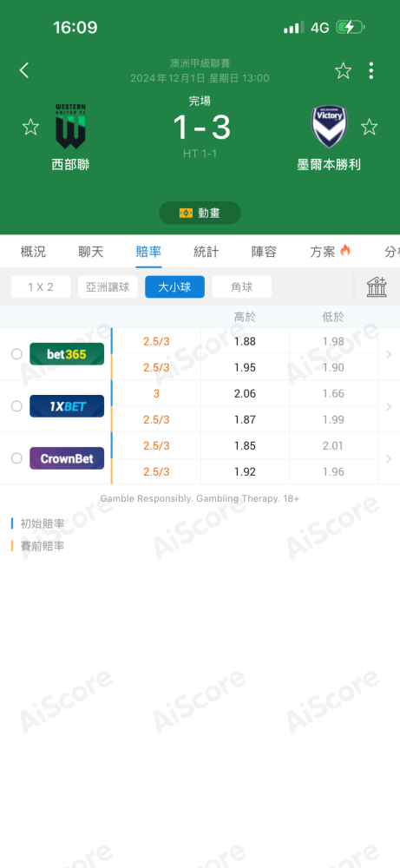Click the 低於 column header
Viewport: 400px width, 868px height.
pyautogui.click(x=333, y=317)
